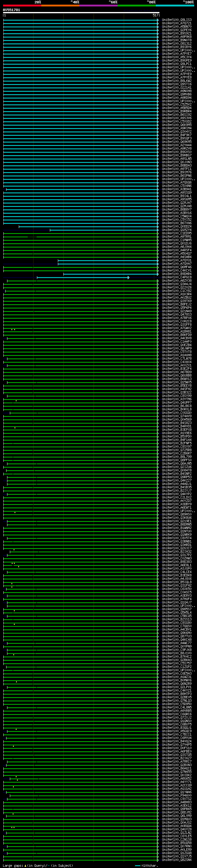Open the UniRef100_A7Q721 hit label
This screenshot has width=197, height=868.
[177, 23]
